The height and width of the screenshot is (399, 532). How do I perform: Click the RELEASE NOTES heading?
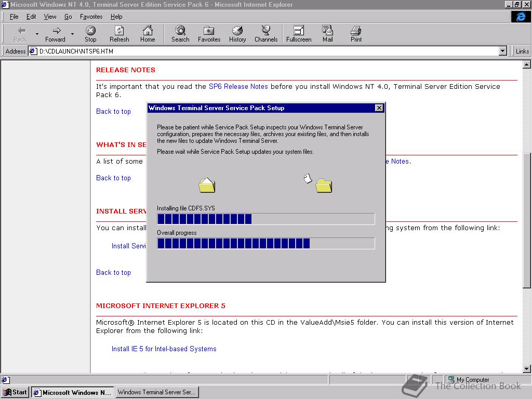pyautogui.click(x=126, y=70)
